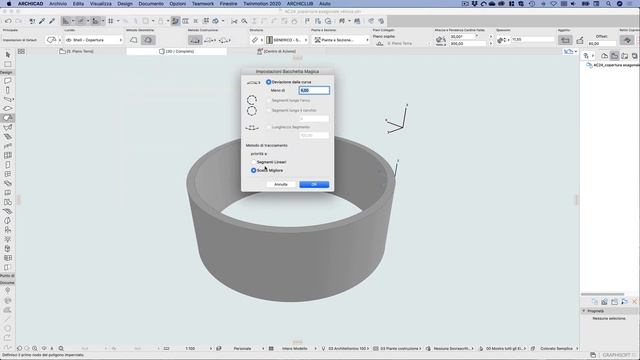Click the scissors split icon in the toolbar
640x360 pixels.
click(234, 21)
